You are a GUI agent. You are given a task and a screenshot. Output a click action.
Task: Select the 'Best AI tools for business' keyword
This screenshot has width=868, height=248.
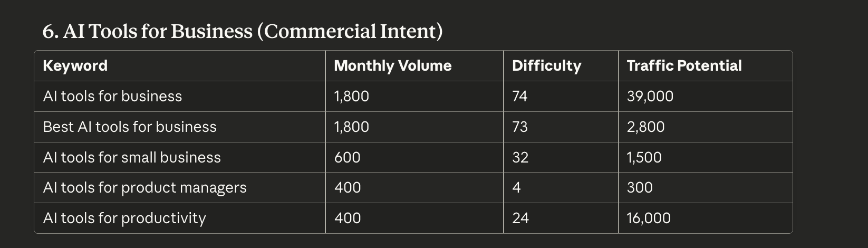pos(130,127)
